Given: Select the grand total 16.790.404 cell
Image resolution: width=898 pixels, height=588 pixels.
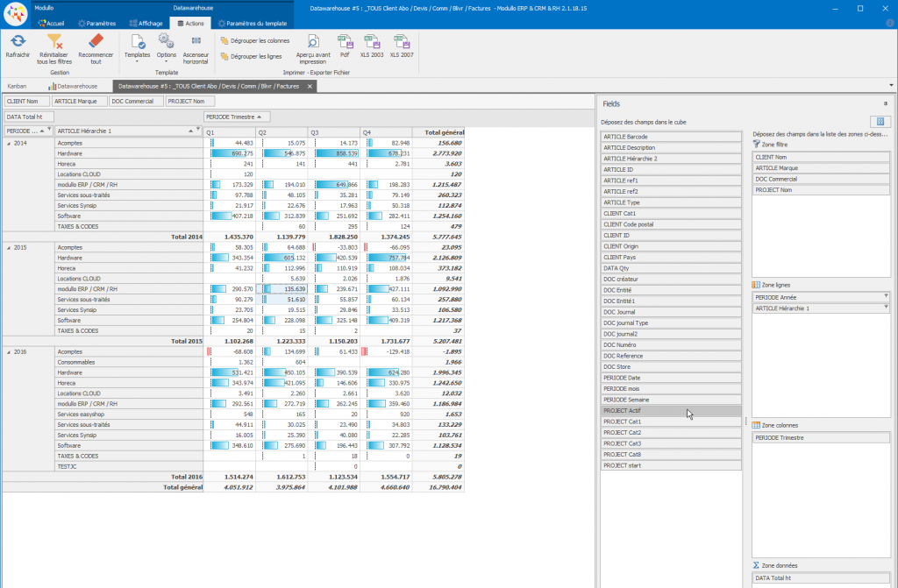Looking at the screenshot, I should [438, 488].
